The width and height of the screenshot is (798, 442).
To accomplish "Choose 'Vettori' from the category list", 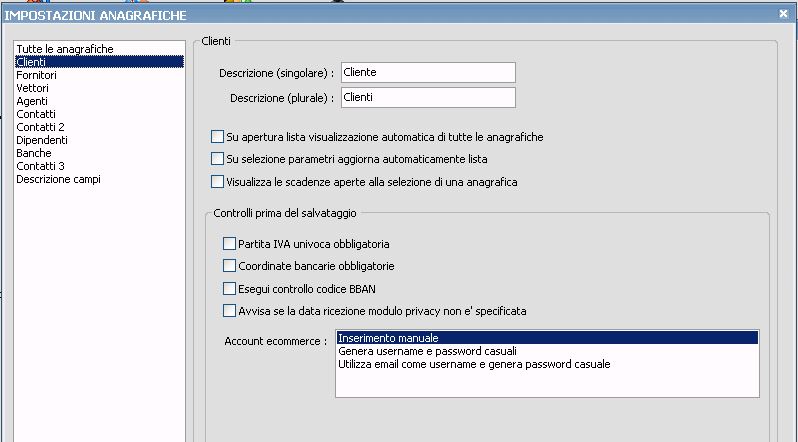I will (x=32, y=88).
